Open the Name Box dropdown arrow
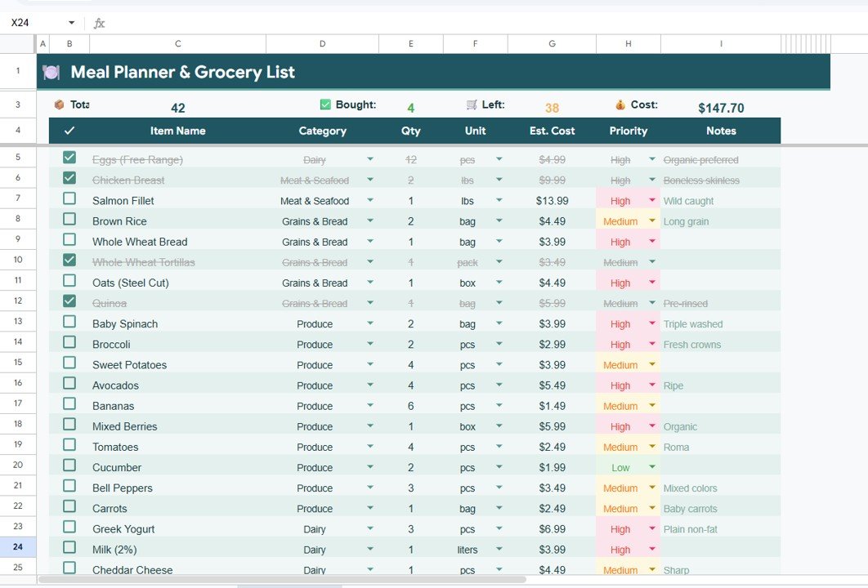 pyautogui.click(x=71, y=23)
